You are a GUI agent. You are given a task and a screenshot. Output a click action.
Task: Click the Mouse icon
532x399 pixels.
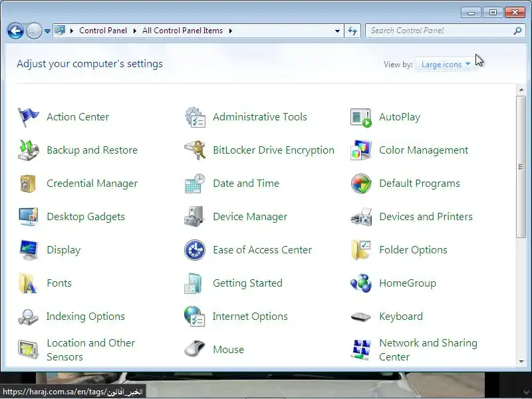(x=194, y=348)
